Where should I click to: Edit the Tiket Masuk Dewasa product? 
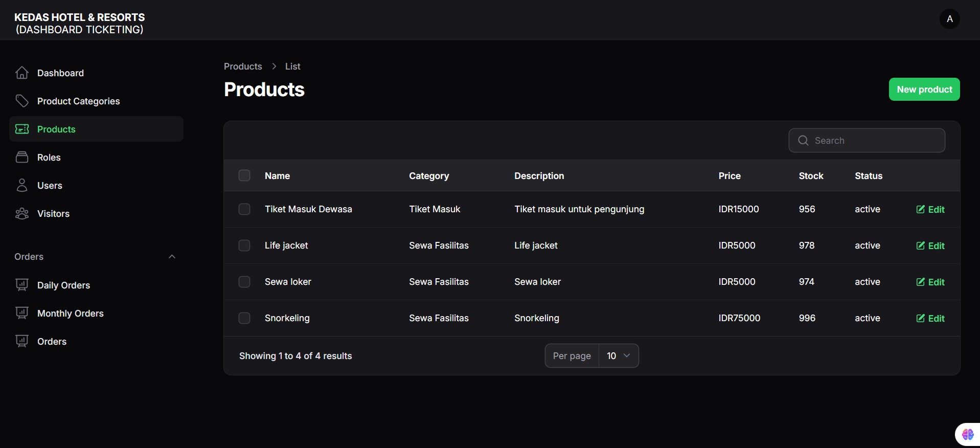pyautogui.click(x=930, y=209)
